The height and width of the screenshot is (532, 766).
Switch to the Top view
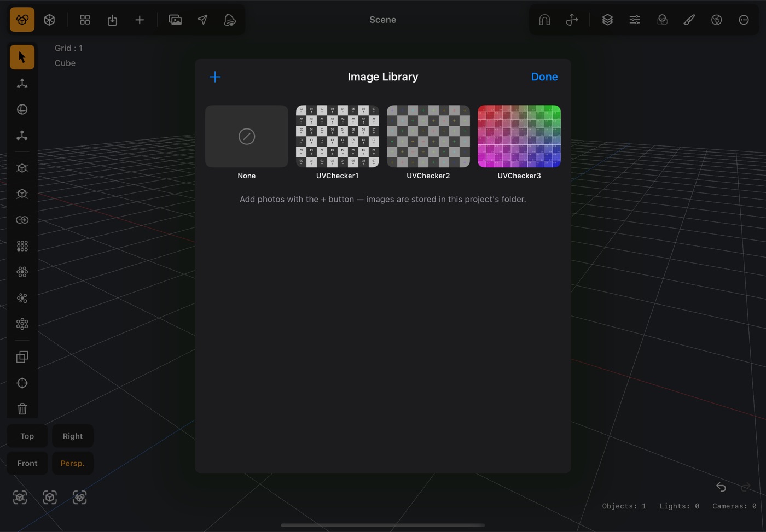coord(27,436)
